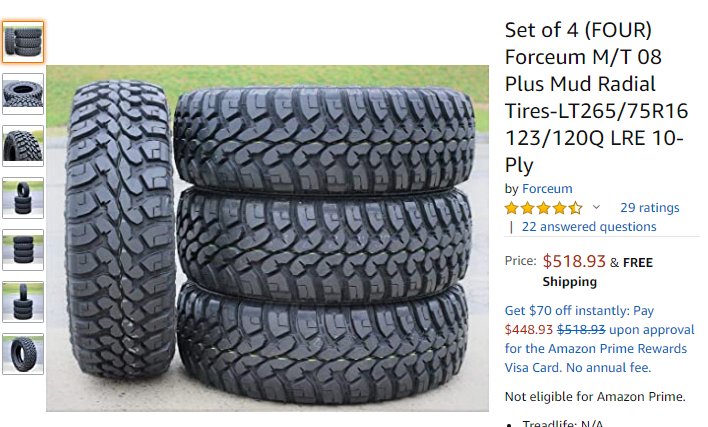Expand the ratings breakdown chevron
708x427 pixels.
coord(596,207)
